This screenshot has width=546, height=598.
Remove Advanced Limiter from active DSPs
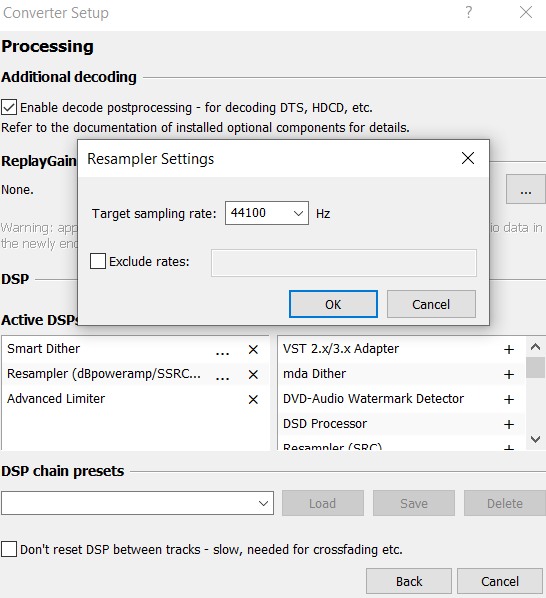(x=253, y=400)
